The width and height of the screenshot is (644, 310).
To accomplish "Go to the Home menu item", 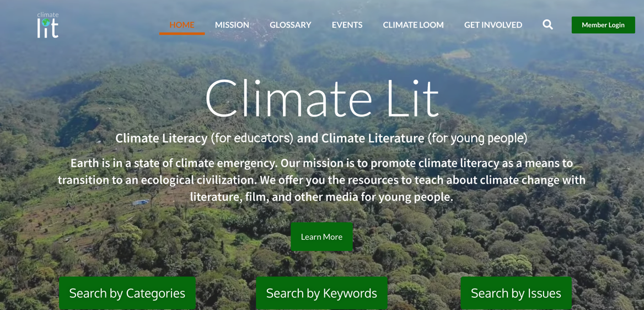I will click(182, 25).
